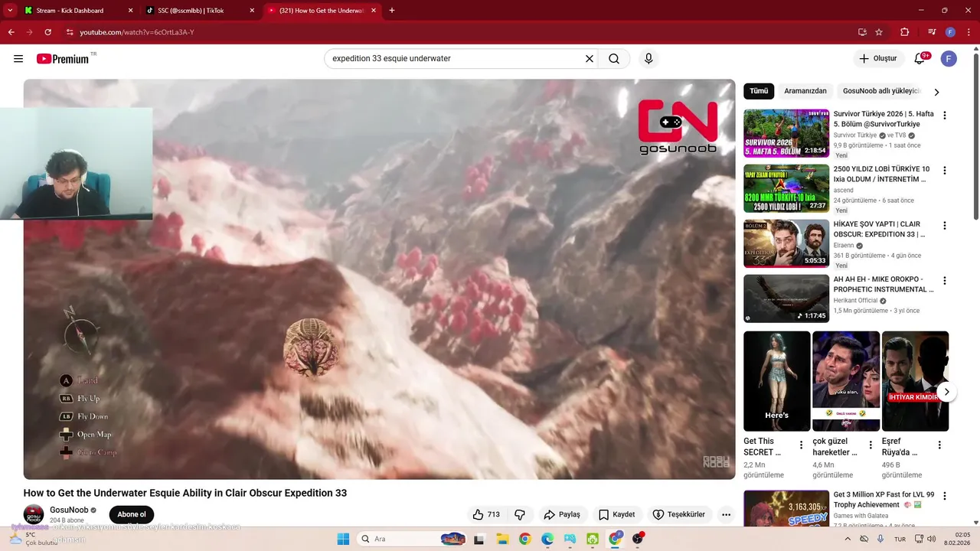This screenshot has width=980, height=551.
Task: Open YouTube notifications bell
Action: click(x=920, y=59)
